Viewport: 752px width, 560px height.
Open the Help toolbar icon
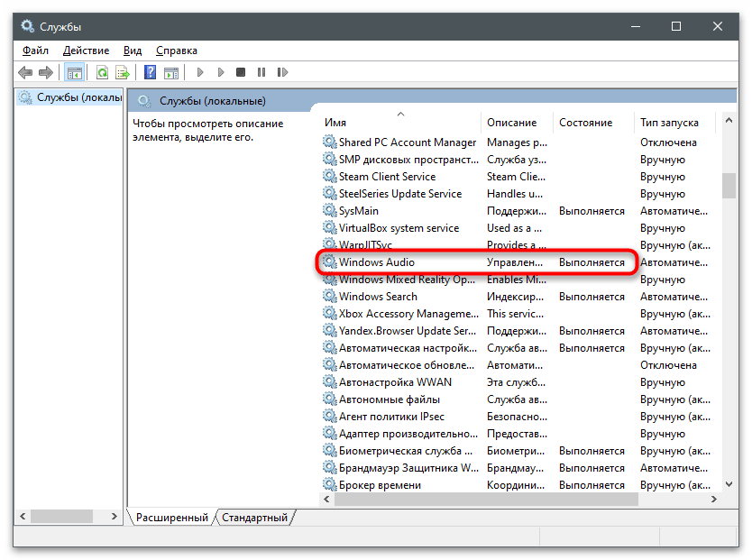(150, 72)
